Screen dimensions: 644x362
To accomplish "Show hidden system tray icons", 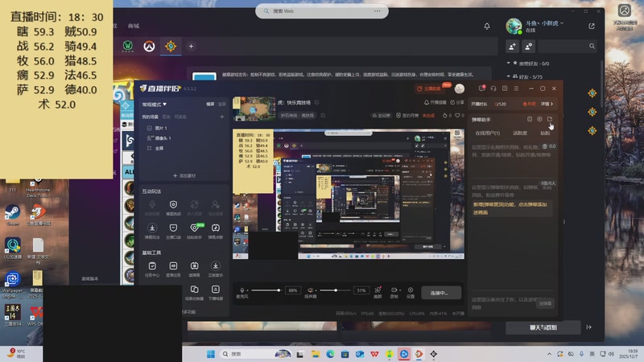I will pos(549,354).
